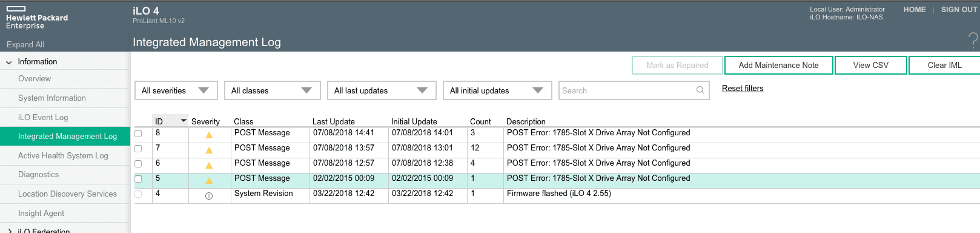Open iLO Event Log in sidebar
This screenshot has width=980, height=233.
pos(43,117)
